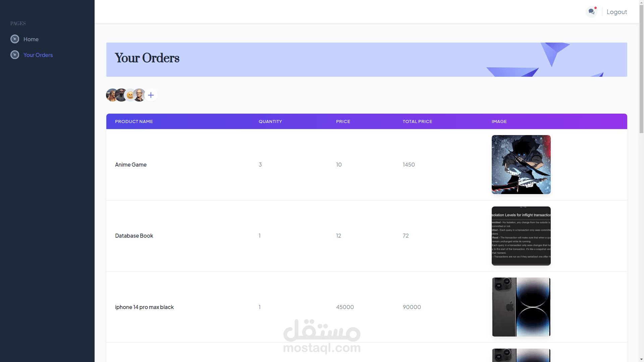Click the Anime Game product name
This screenshot has width=644, height=362.
[x=131, y=165]
